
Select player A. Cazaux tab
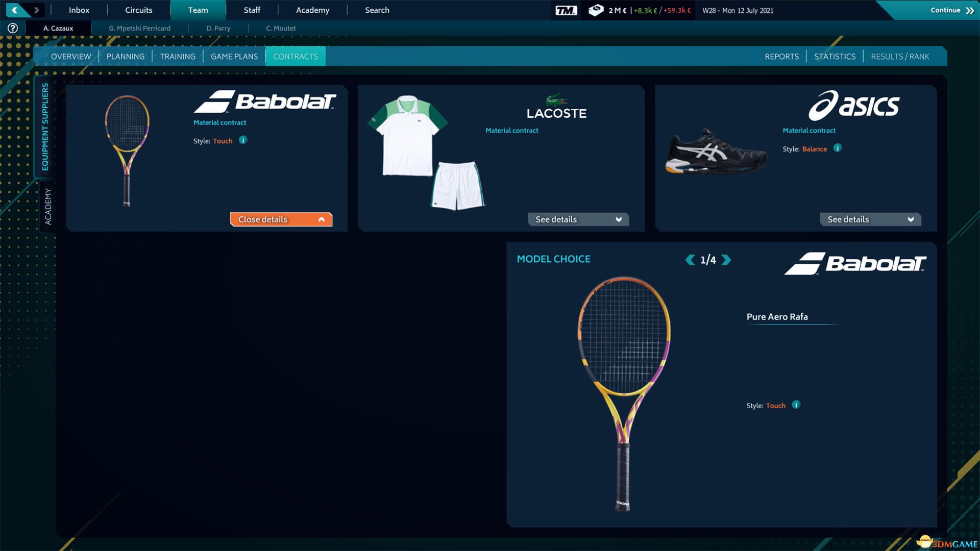tap(58, 28)
